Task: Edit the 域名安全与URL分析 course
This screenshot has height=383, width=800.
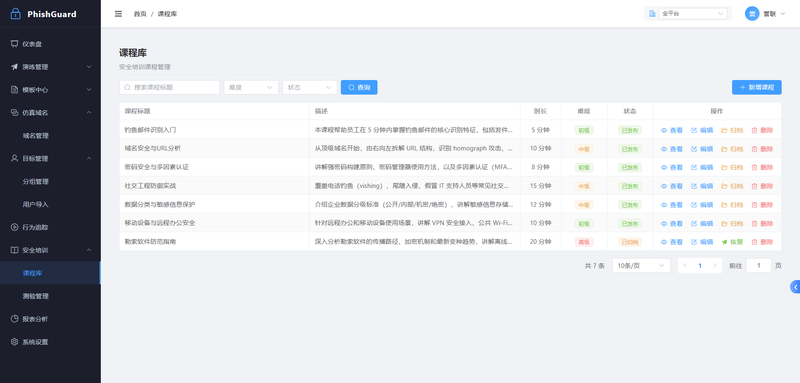Action: [x=702, y=149]
